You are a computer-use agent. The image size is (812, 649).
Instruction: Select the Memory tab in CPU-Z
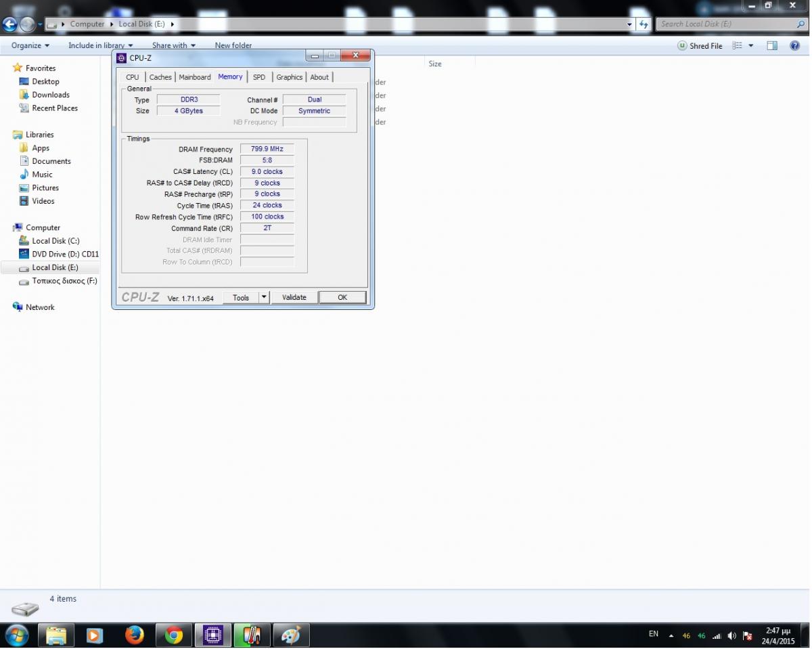point(230,76)
